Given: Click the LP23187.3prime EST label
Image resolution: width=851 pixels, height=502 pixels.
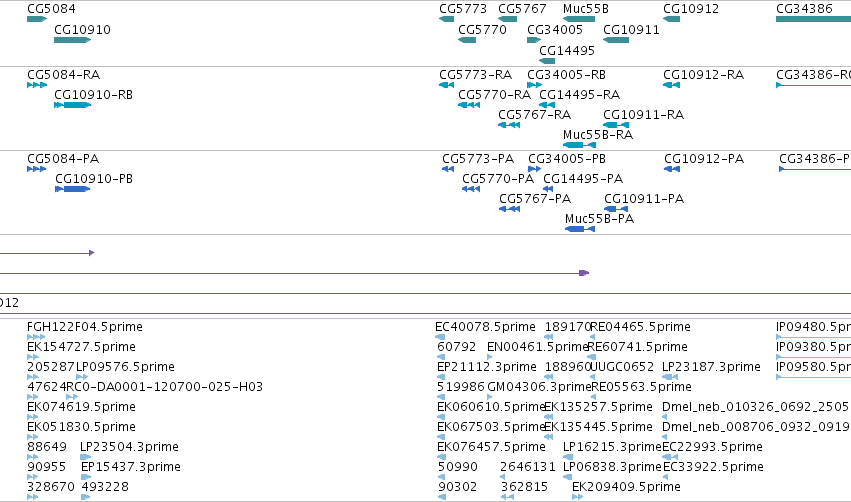Looking at the screenshot, I should [x=711, y=367].
